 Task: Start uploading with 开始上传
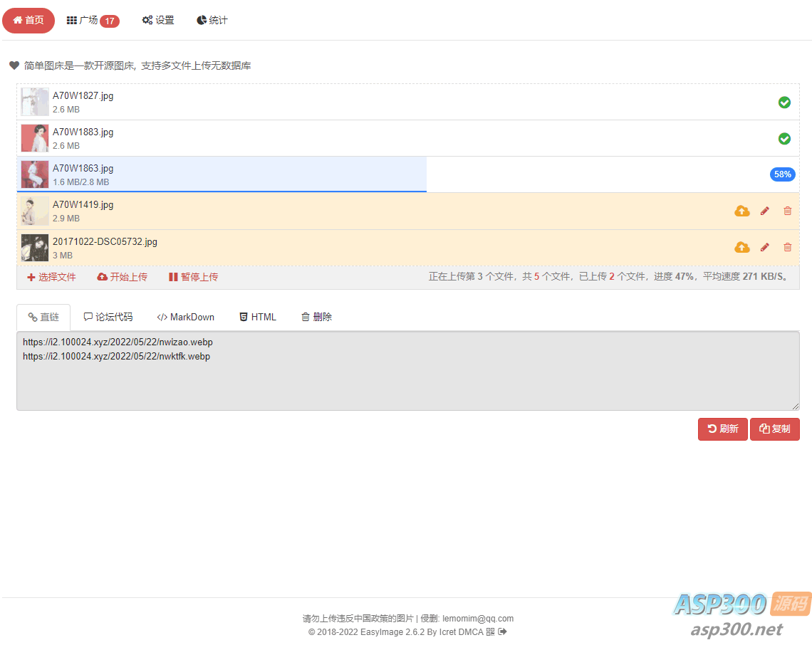click(122, 277)
